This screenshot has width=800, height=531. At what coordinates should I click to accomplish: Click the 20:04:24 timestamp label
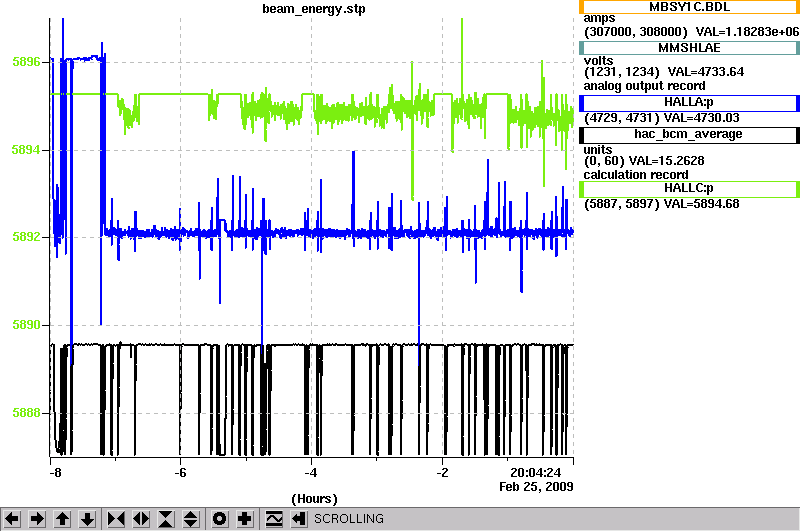coord(535,473)
